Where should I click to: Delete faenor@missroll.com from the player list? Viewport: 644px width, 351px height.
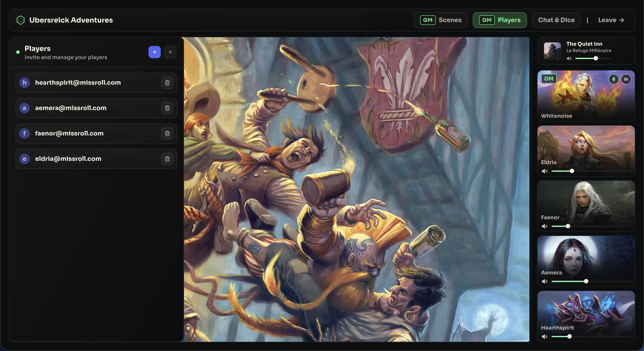click(167, 133)
